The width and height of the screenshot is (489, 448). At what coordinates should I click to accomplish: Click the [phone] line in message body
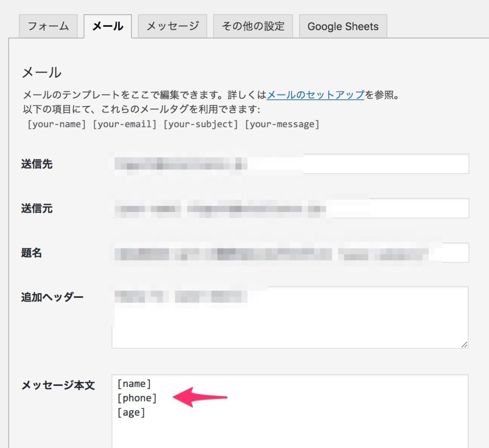(x=137, y=398)
